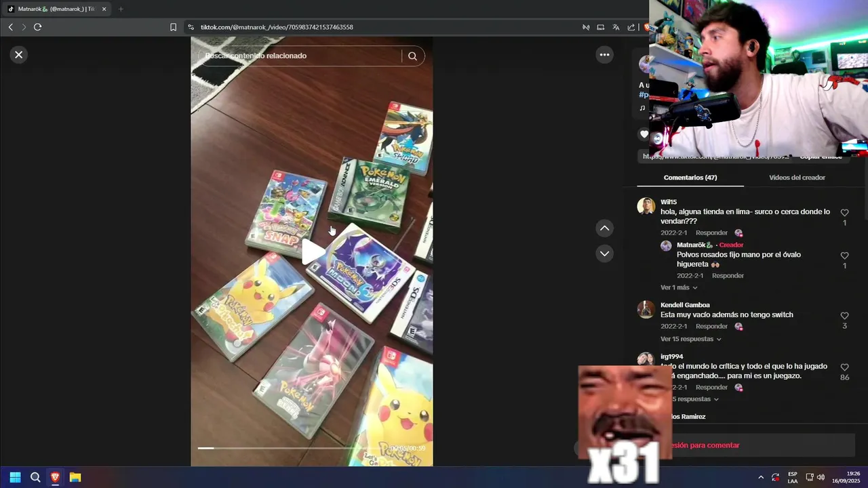Image resolution: width=868 pixels, height=488 pixels.
Task: Click the crossed-out N icon in address bar
Action: [x=586, y=27]
